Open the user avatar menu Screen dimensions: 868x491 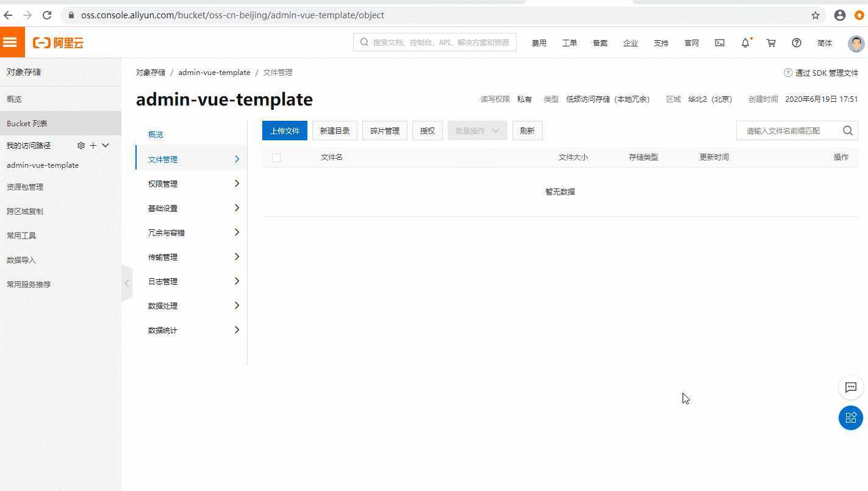856,43
